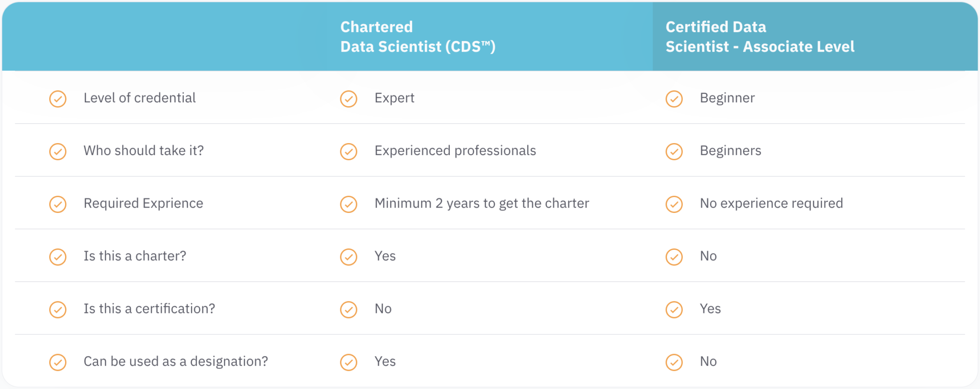Click the Experienced professionals text

[455, 151]
